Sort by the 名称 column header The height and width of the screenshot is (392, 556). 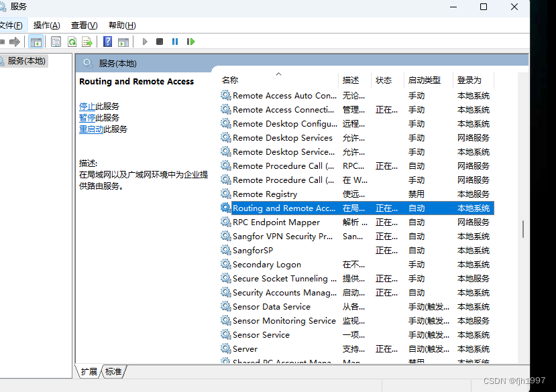pyautogui.click(x=279, y=80)
